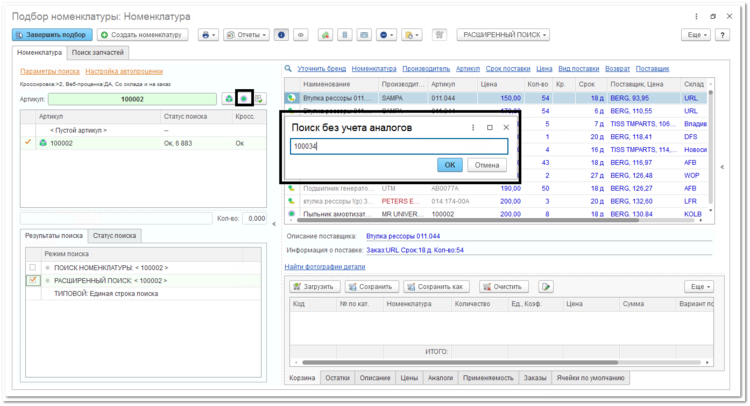
Task: Click the orange checkmark of 100002 row
Action: pos(28,142)
